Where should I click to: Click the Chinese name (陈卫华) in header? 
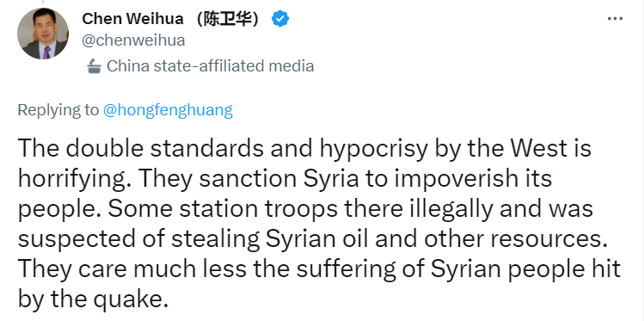tap(228, 18)
